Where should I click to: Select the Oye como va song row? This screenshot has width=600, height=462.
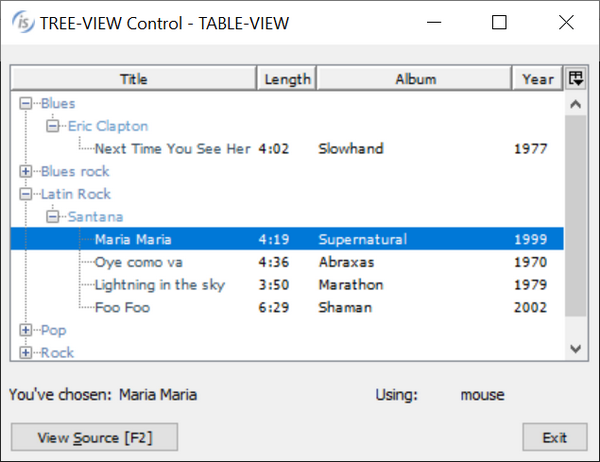(138, 262)
